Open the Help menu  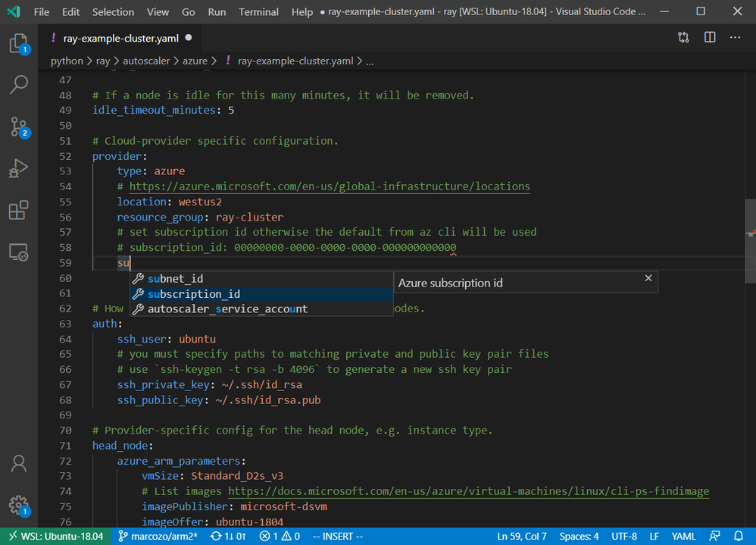pos(301,11)
